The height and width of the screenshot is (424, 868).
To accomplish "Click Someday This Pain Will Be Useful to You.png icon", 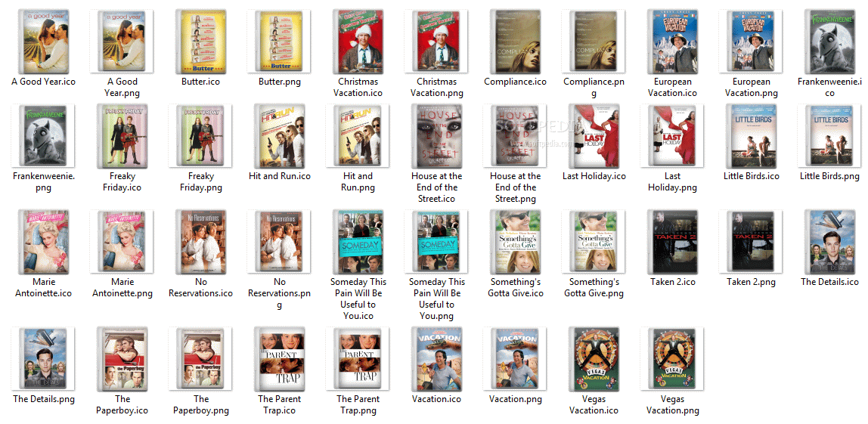I will click(x=436, y=241).
